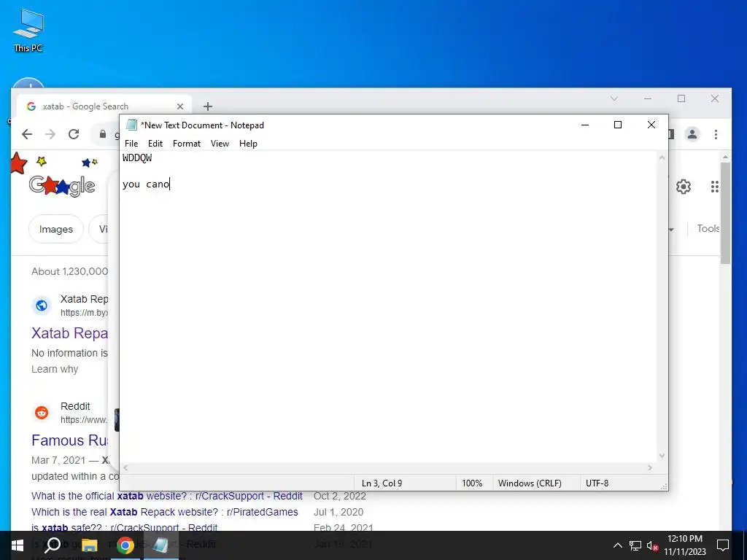The image size is (747, 560).
Task: Click the Windows (CRLF) status entry
Action: 530,483
